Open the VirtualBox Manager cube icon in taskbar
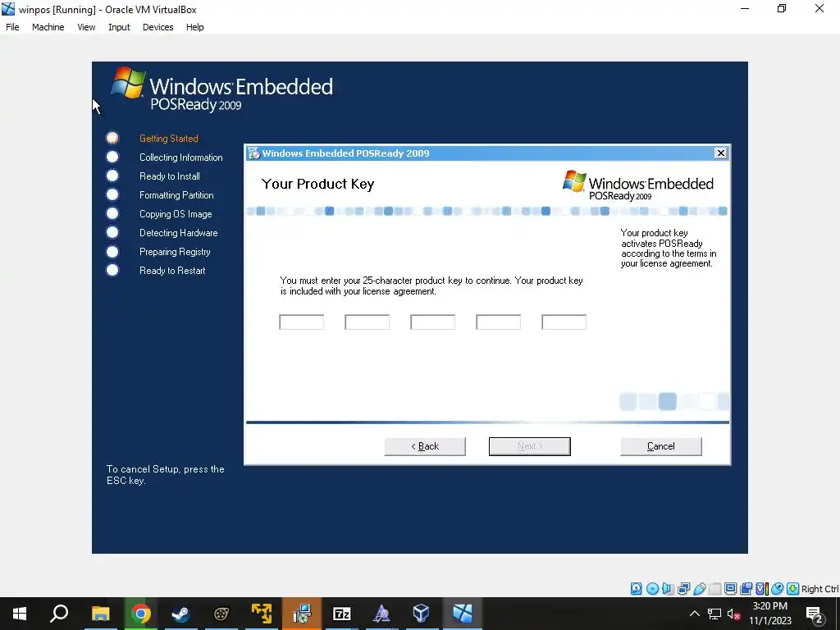840x630 pixels. click(x=422, y=614)
